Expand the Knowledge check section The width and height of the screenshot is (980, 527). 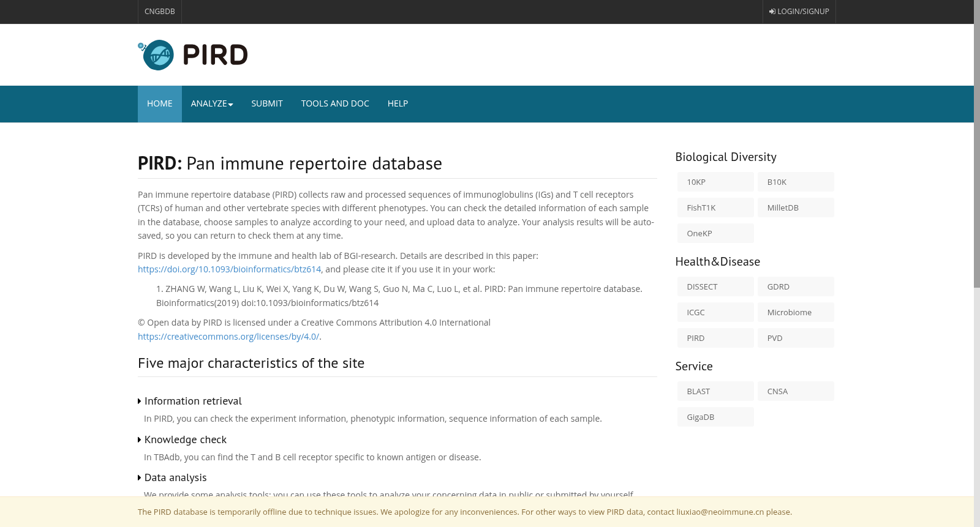[182, 439]
